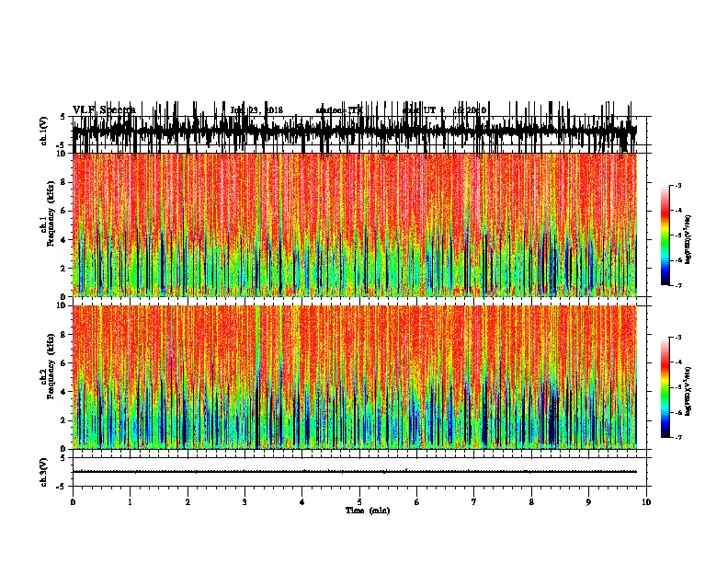Image resolution: width=728 pixels, height=563 pixels.
Task: Click the "Time (min)" x-axis label
Action: 368,511
